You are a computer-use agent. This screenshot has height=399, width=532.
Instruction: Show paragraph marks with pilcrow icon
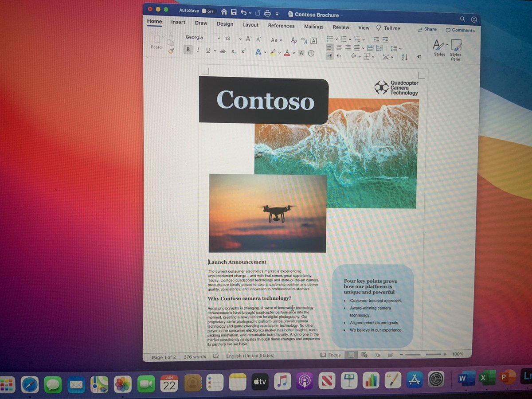pos(419,58)
